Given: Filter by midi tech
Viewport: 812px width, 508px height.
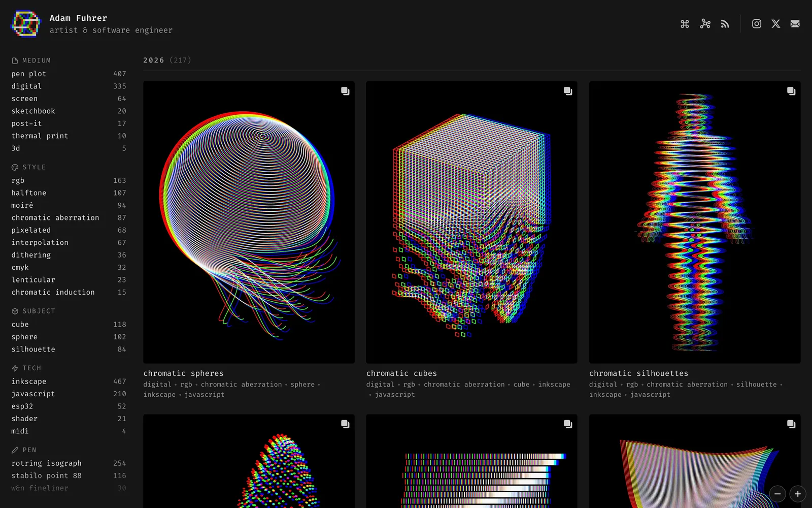Looking at the screenshot, I should (x=69, y=431).
